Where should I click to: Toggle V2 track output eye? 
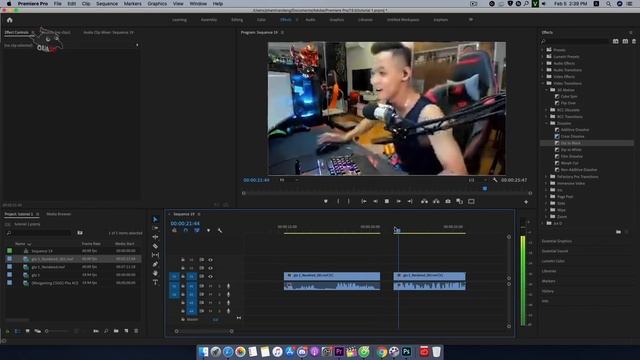click(211, 268)
